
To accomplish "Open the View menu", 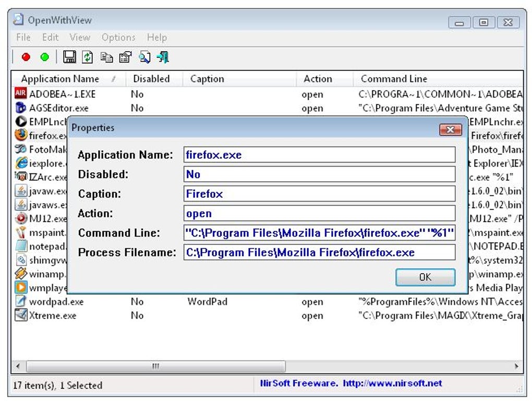I will (79, 37).
